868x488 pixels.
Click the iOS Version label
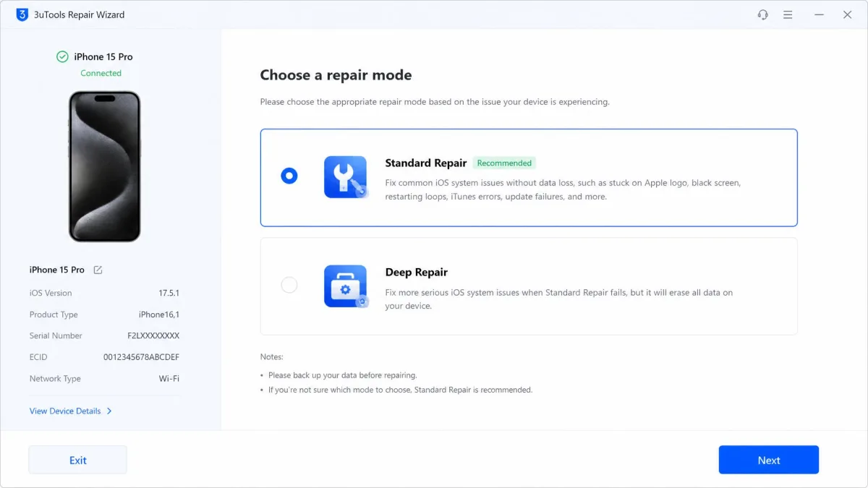click(x=51, y=293)
